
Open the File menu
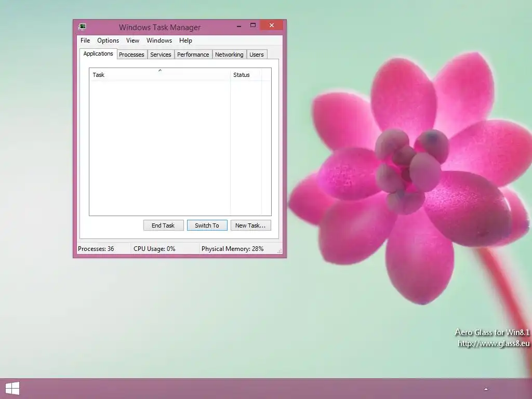85,41
